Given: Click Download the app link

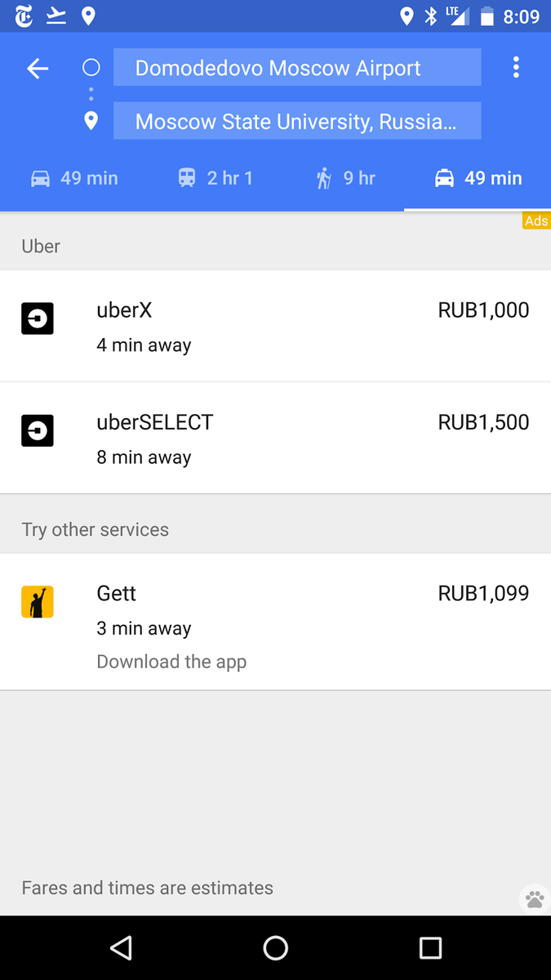Looking at the screenshot, I should click(x=171, y=661).
